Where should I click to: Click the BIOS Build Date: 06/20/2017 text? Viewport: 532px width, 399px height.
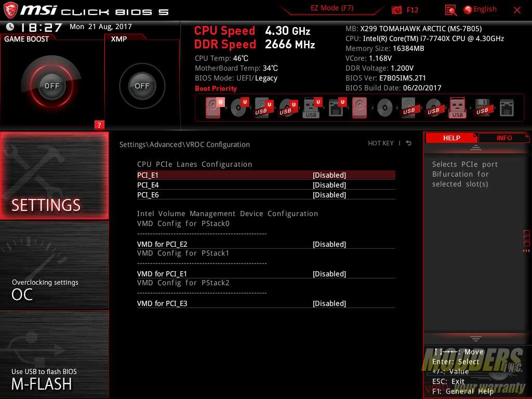(x=393, y=87)
